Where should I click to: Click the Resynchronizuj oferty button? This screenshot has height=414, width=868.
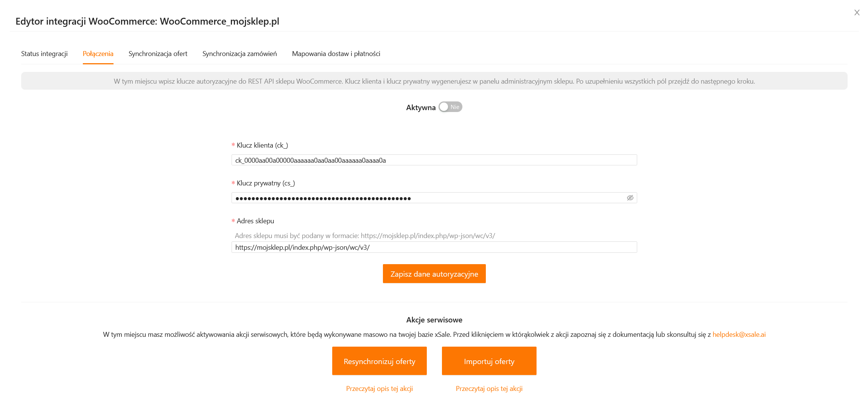click(379, 361)
